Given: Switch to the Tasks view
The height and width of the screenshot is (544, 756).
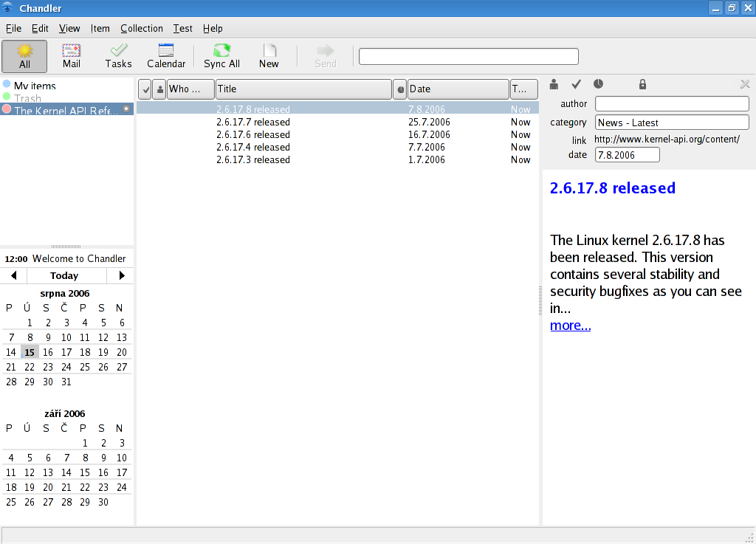Looking at the screenshot, I should point(119,56).
